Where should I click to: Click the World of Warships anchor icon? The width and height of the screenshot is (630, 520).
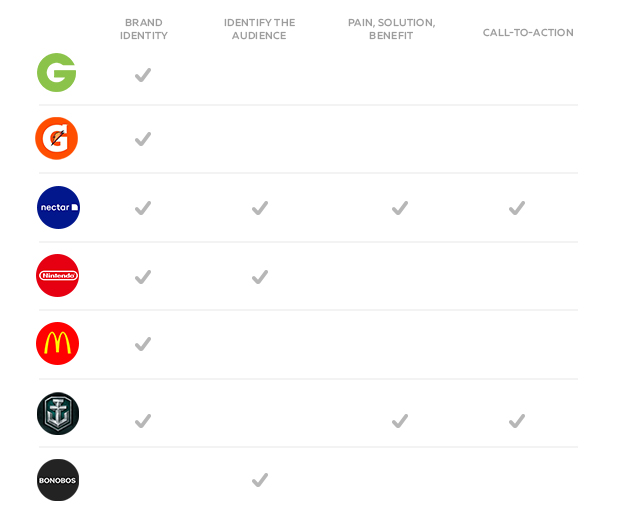pyautogui.click(x=58, y=413)
